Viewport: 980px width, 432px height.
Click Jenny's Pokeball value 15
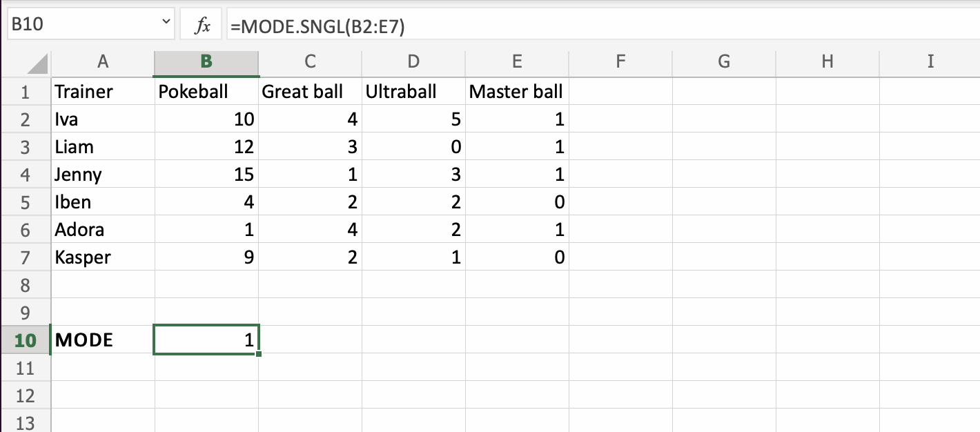coord(206,174)
